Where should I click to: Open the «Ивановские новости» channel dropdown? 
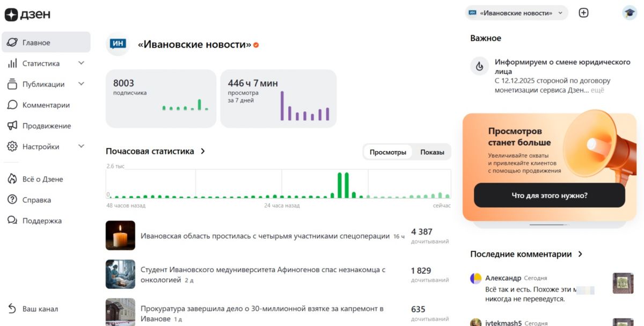(x=516, y=13)
